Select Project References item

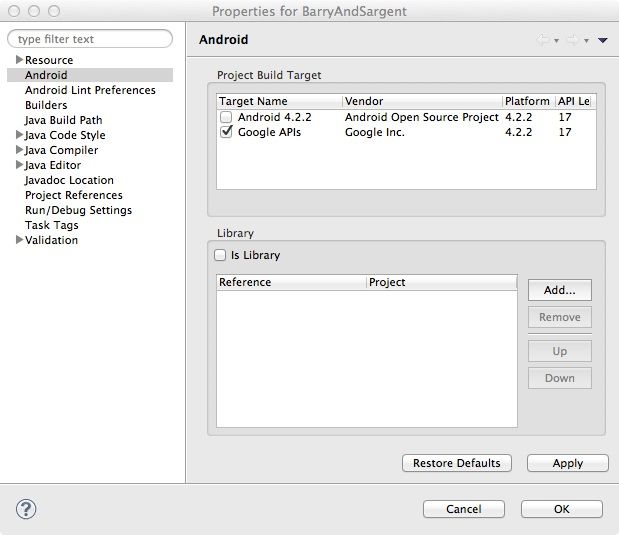[x=74, y=195]
